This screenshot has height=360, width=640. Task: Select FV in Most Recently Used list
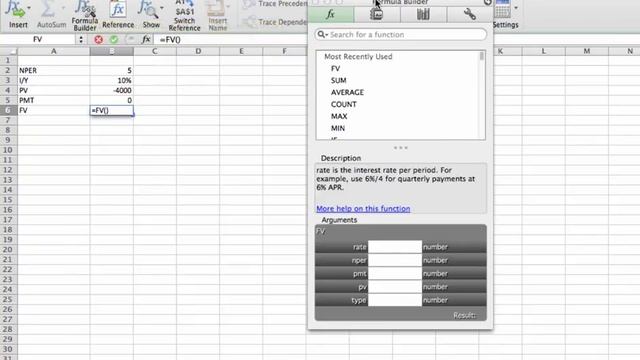pos(336,69)
